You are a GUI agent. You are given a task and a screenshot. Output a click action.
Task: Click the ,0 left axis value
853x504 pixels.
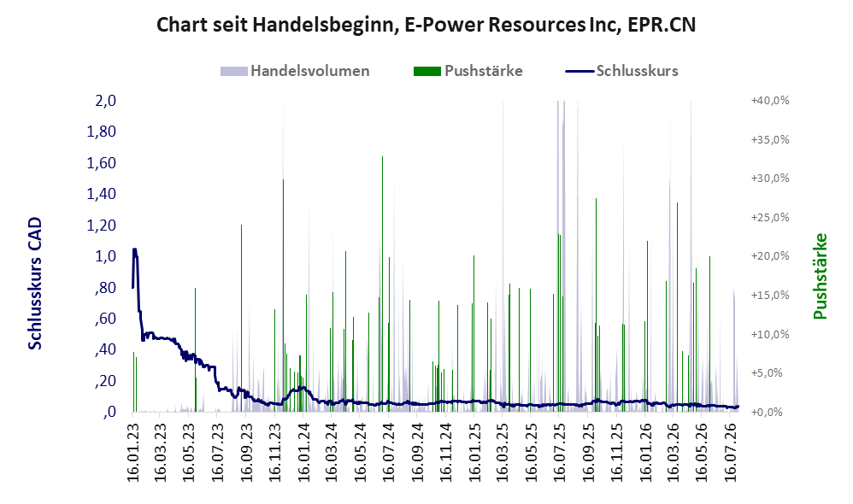109,412
